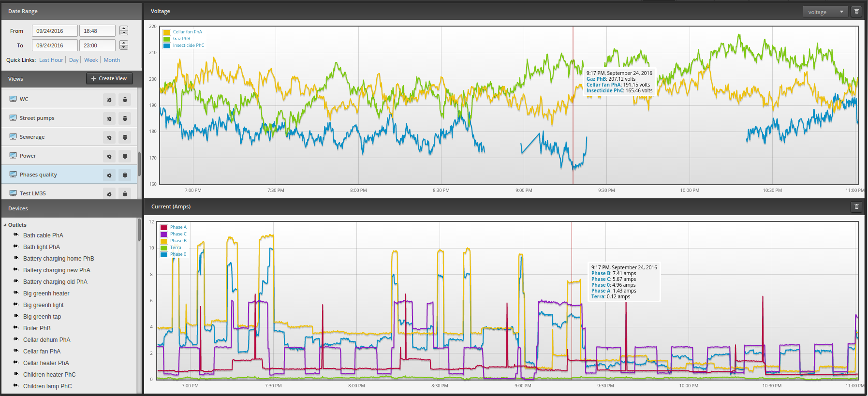Screen dimensions: 868x396
Task: Open settings gear for Test LM35 view
Action: click(x=109, y=194)
